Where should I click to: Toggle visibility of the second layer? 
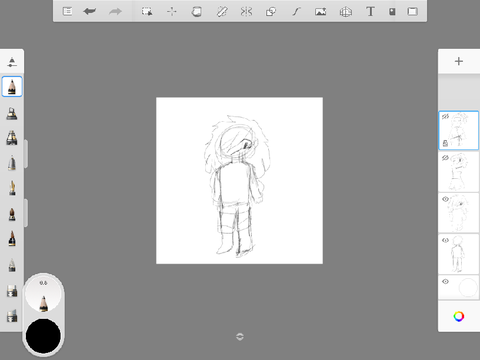[x=445, y=158]
